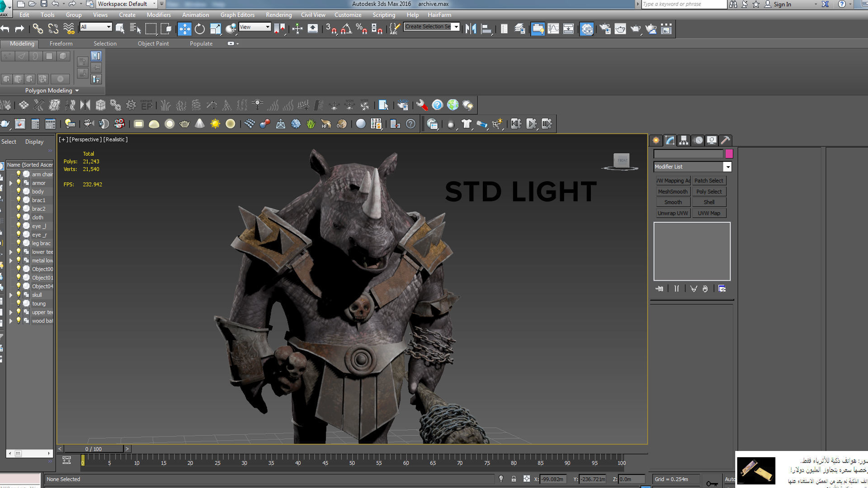Toggle Angle Snap icon
Viewport: 868px width, 488px height.
tap(346, 29)
